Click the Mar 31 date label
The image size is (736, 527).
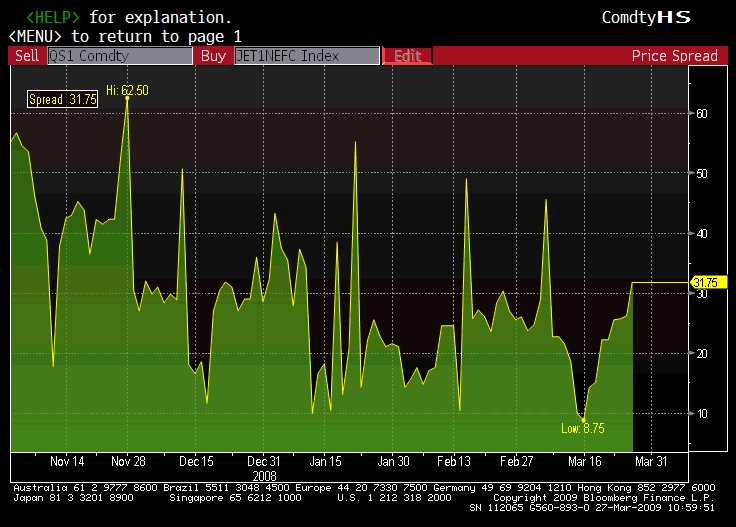click(651, 461)
